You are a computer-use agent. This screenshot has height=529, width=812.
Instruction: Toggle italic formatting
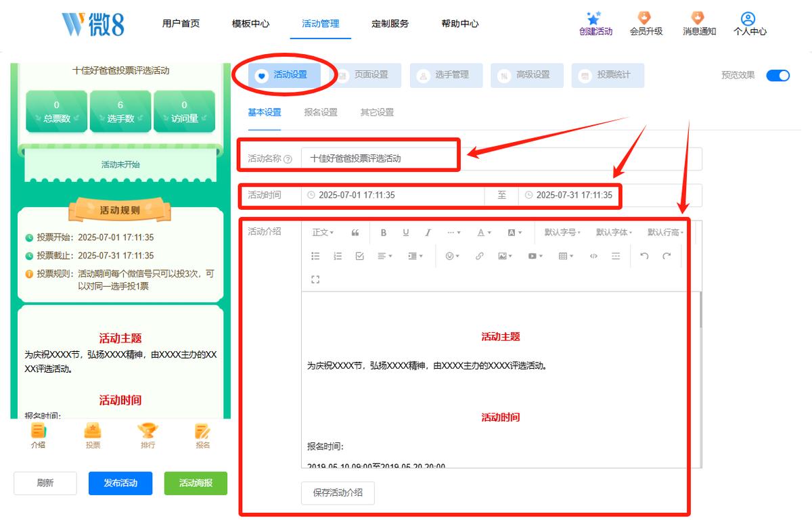point(428,233)
